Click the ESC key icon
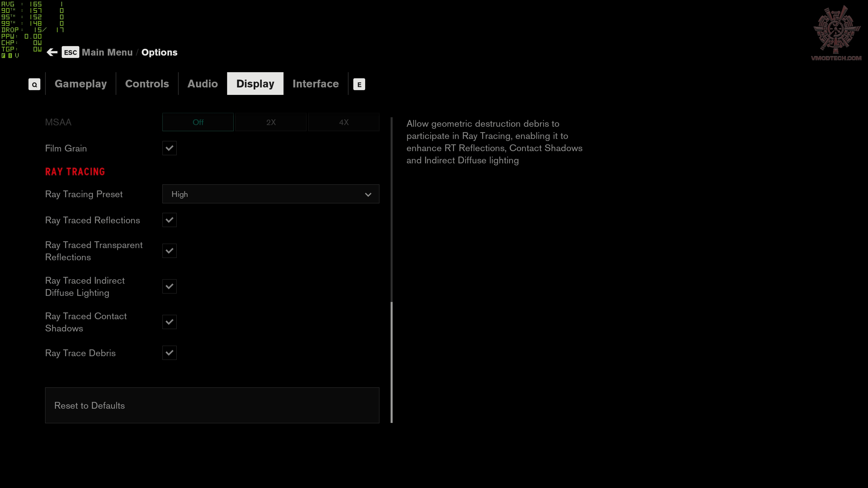868x488 pixels. [70, 52]
